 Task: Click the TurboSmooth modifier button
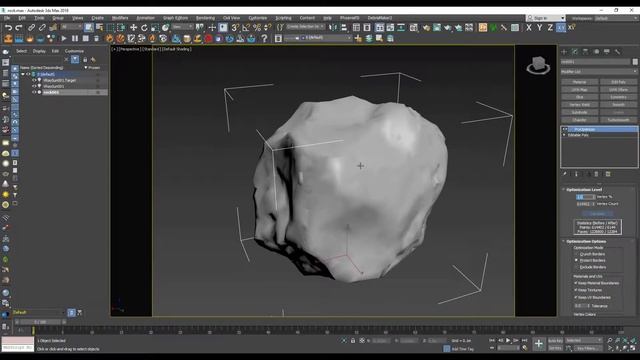[618, 120]
